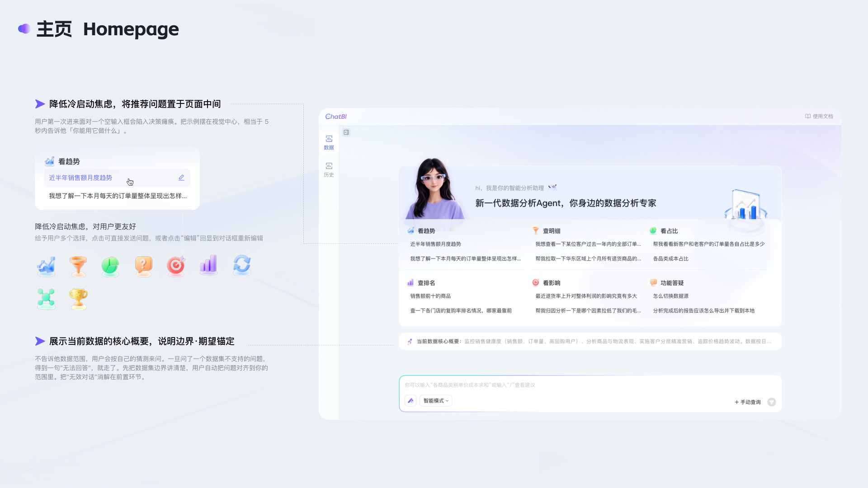
Task: Click the 当前数据核心概要 summary bar
Action: click(x=590, y=342)
